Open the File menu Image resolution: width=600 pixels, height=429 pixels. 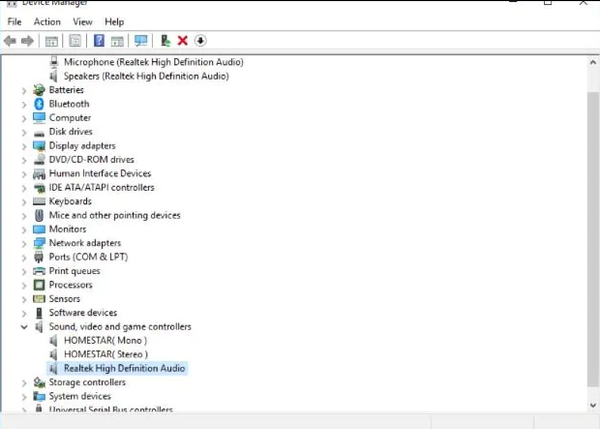(x=15, y=21)
